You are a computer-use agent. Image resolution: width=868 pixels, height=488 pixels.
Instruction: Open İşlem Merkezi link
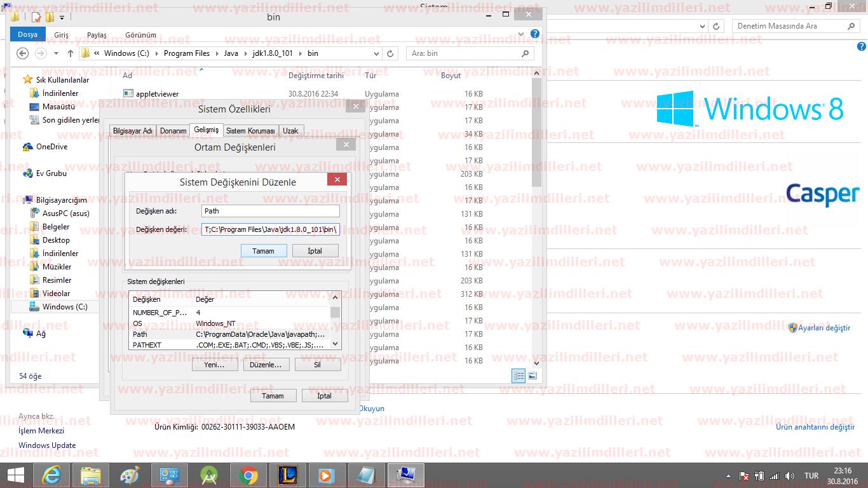(41, 431)
